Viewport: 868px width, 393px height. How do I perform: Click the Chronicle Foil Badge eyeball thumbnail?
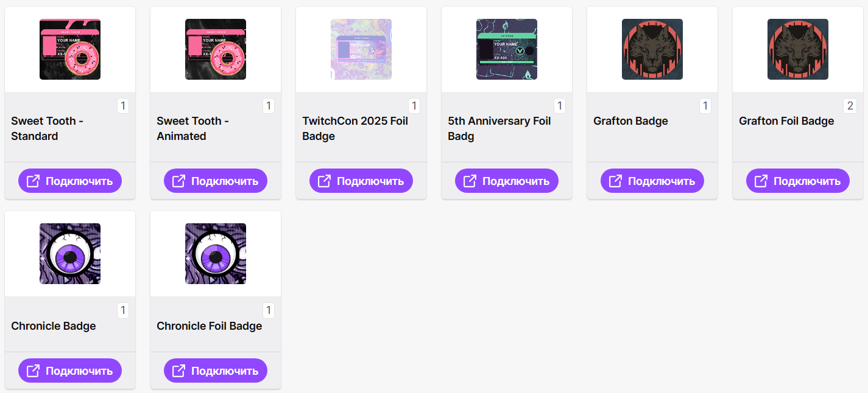[x=216, y=254]
